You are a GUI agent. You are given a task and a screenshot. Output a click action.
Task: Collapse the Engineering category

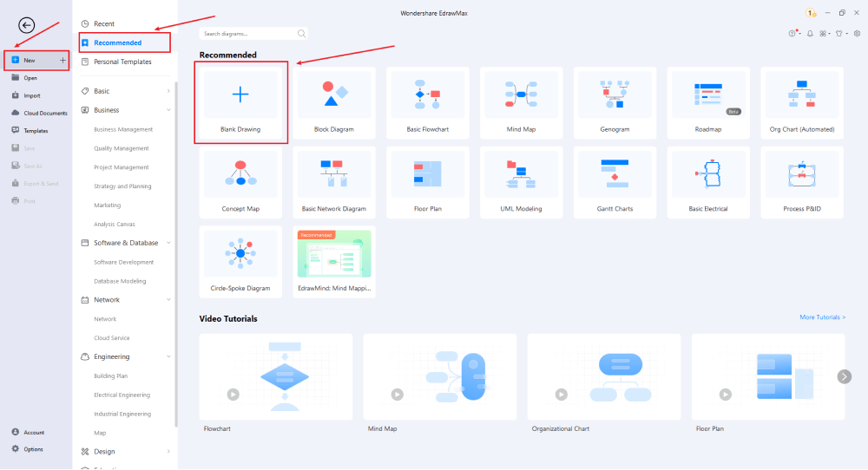coord(168,356)
